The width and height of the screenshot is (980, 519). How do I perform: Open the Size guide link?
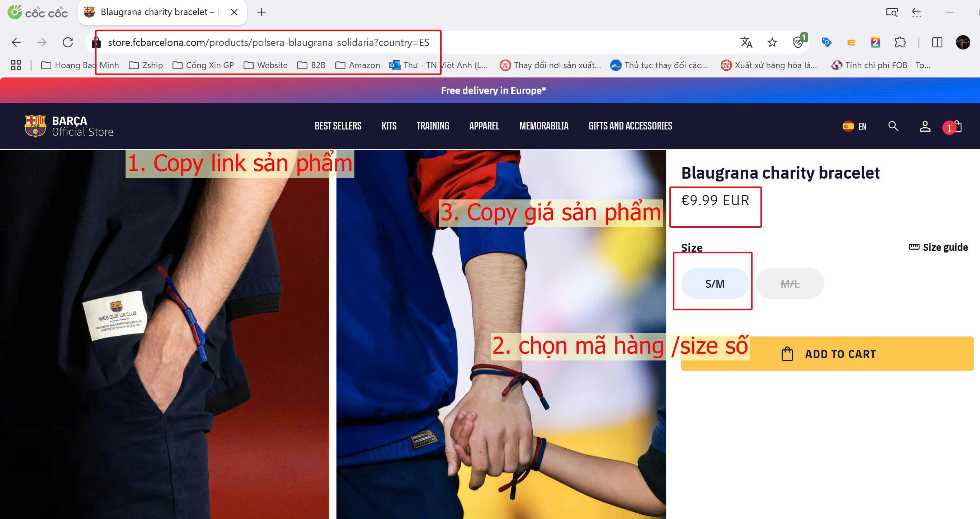938,247
